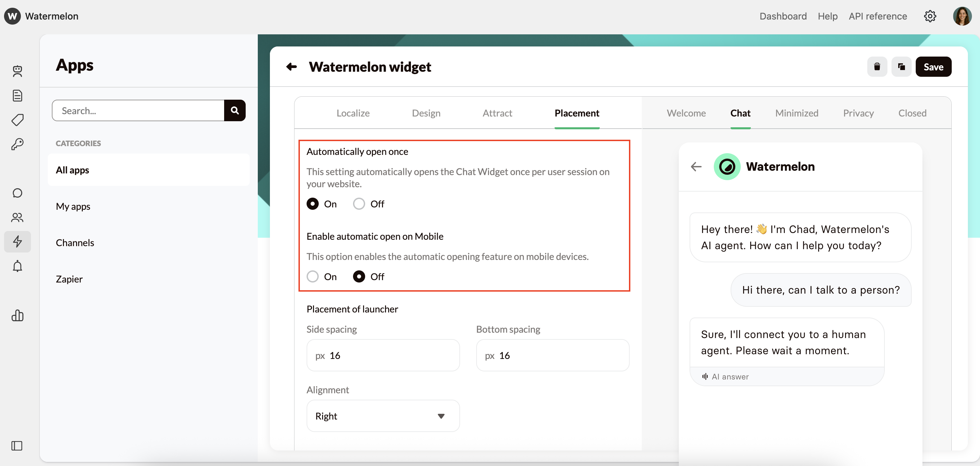Click the Save button
The width and height of the screenshot is (980, 466).
[933, 67]
